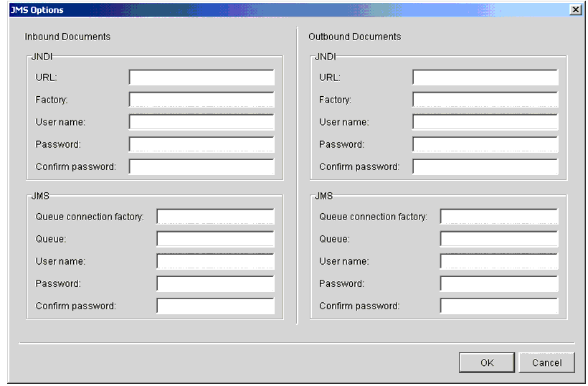Click the Outbound JNDI User name field
Image resolution: width=588 pixels, height=386 pixels.
tap(485, 122)
